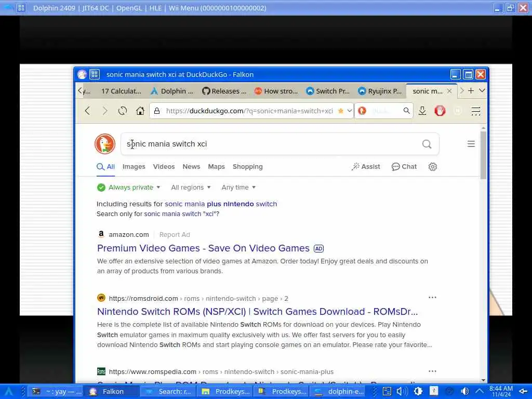
Task: Search only for sonic mania switch "xci"
Action: [182, 214]
